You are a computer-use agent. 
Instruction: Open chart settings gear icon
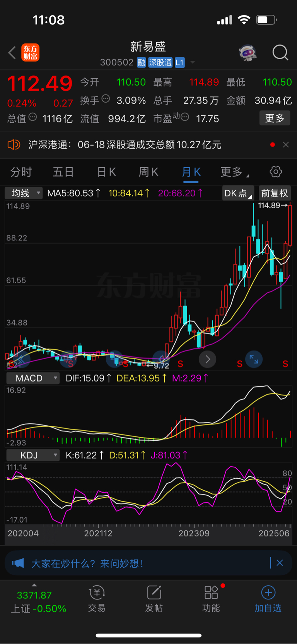(275, 172)
